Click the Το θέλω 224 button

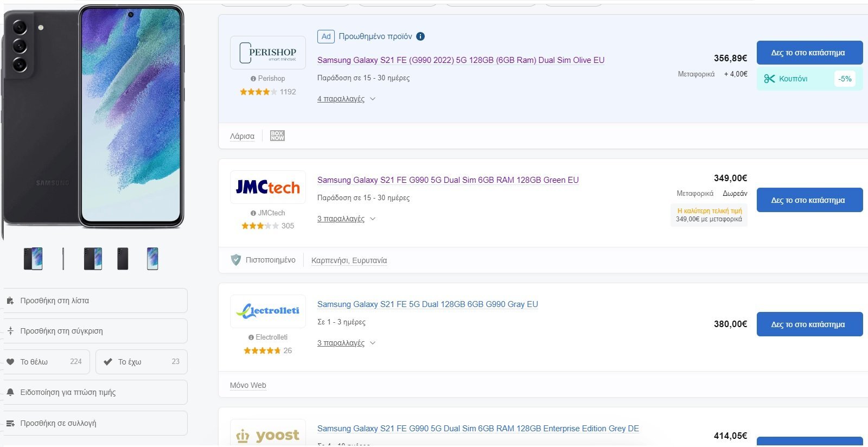click(47, 362)
